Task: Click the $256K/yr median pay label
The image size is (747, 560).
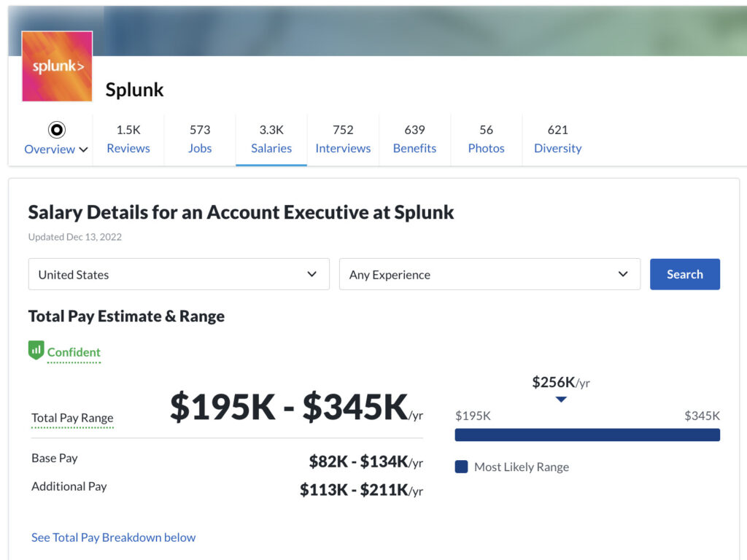Action: [x=561, y=382]
